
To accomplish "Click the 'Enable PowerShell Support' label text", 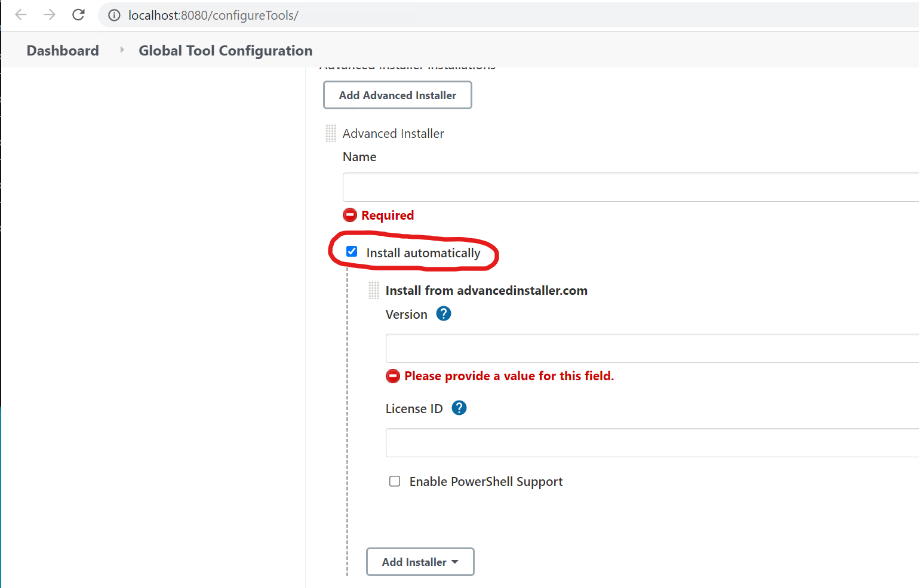I will pyautogui.click(x=486, y=482).
